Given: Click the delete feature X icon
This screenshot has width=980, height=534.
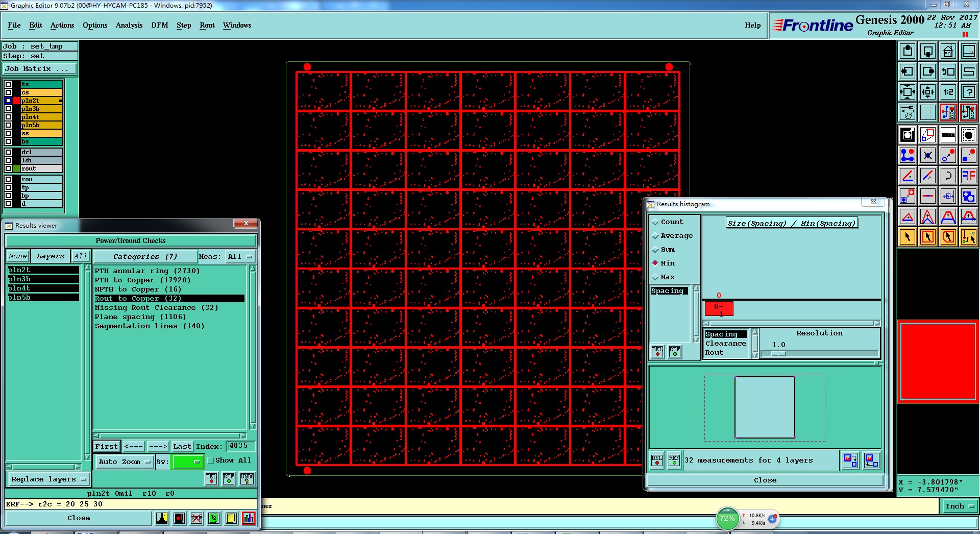Looking at the screenshot, I should pyautogui.click(x=927, y=155).
